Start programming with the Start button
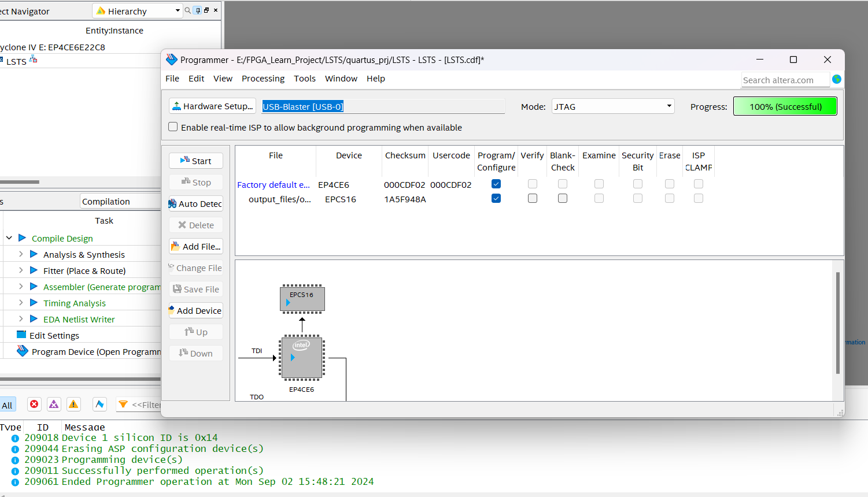This screenshot has width=868, height=497. click(196, 161)
